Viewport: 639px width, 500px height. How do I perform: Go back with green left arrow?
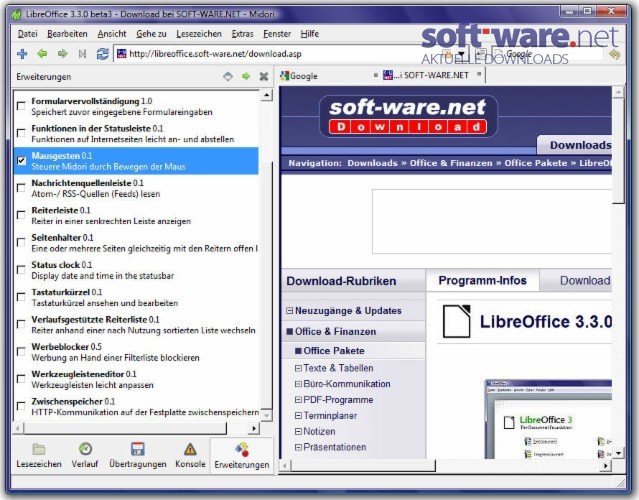(42, 54)
